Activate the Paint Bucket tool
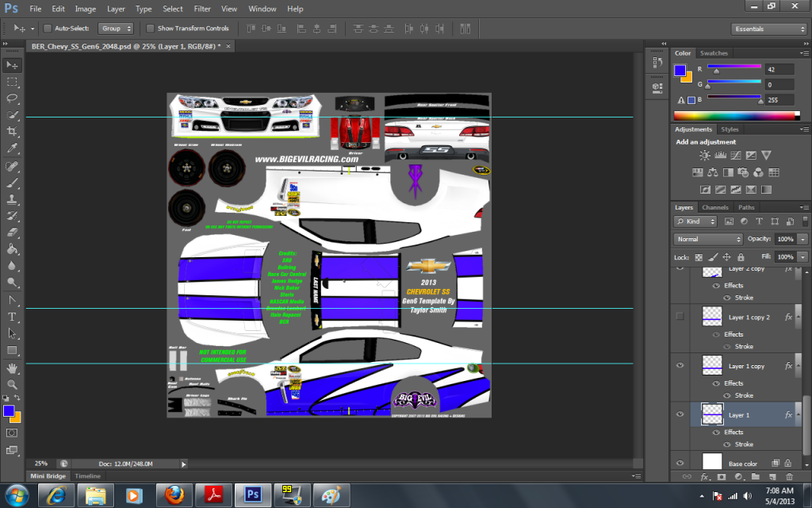The image size is (812, 508). [12, 248]
